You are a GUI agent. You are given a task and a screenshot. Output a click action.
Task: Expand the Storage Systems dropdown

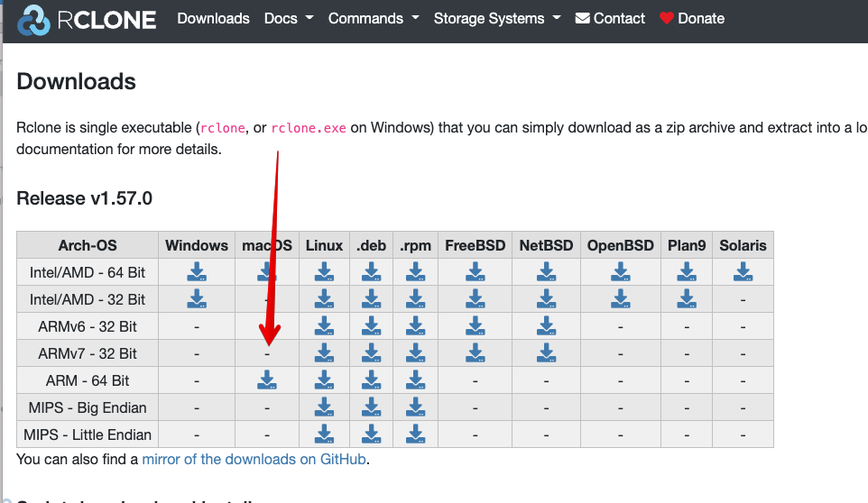497,18
